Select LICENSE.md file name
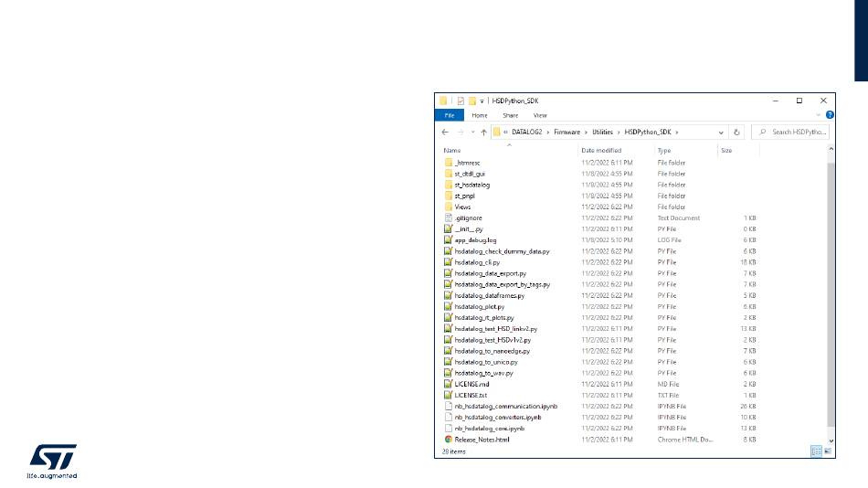Viewport: 868px width, 488px height. 471,384
